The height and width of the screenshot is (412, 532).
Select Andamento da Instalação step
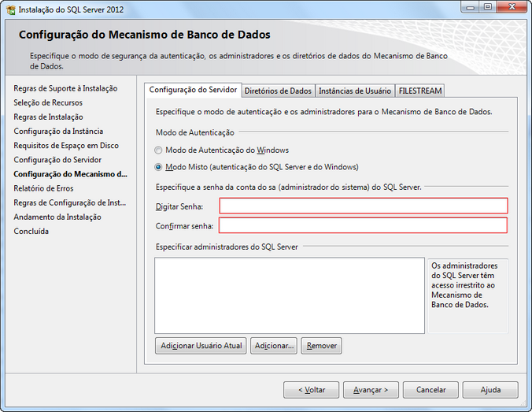pyautogui.click(x=57, y=217)
